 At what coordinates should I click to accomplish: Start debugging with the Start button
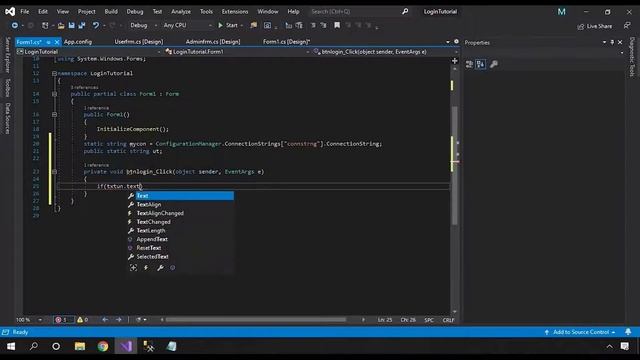point(228,25)
